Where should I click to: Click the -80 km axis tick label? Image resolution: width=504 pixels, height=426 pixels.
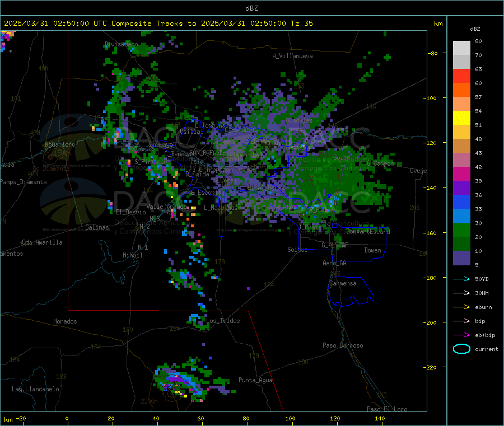coord(432,53)
